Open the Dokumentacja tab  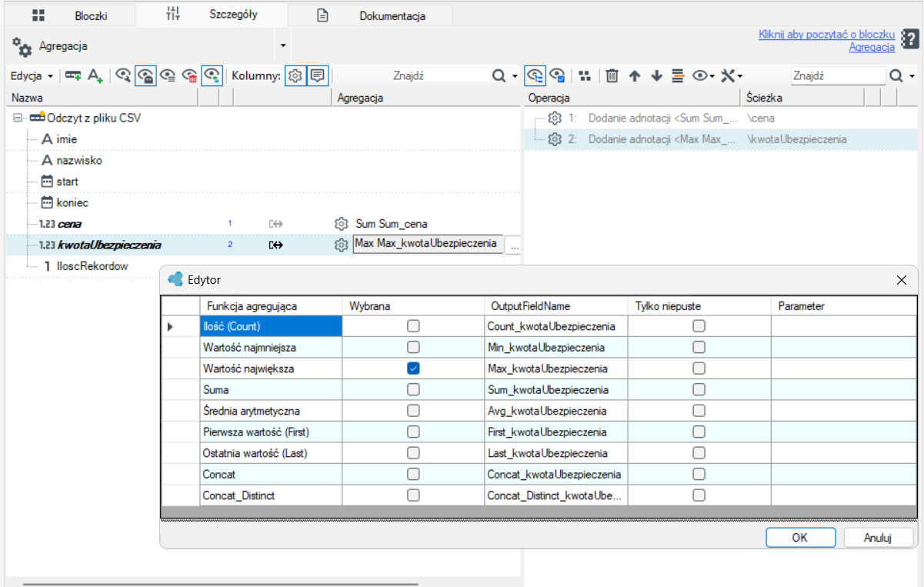click(x=371, y=15)
